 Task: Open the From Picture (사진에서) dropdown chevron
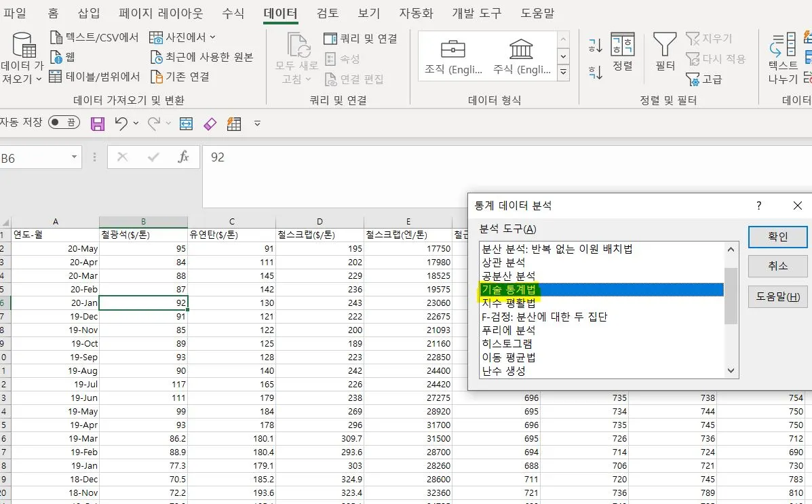212,37
